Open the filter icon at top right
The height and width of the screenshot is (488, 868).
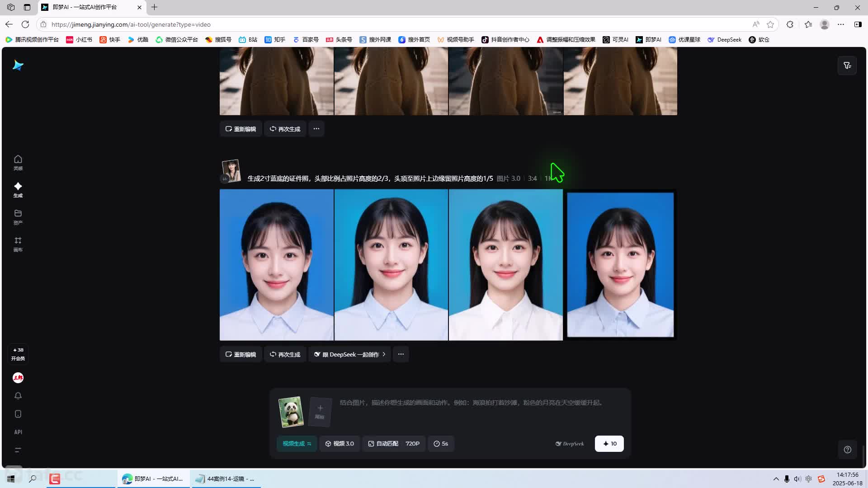point(847,66)
